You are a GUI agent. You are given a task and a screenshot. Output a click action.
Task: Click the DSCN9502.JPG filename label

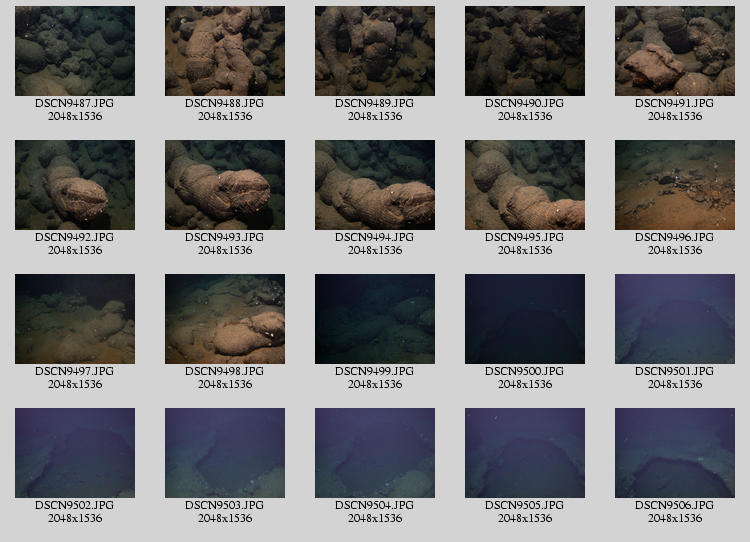[x=75, y=506]
